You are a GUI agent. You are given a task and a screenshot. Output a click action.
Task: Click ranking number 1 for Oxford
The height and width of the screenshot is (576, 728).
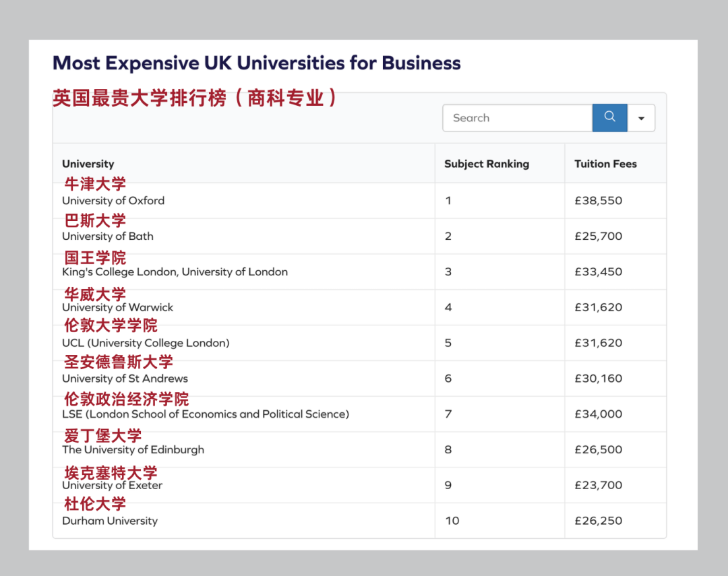(x=448, y=201)
